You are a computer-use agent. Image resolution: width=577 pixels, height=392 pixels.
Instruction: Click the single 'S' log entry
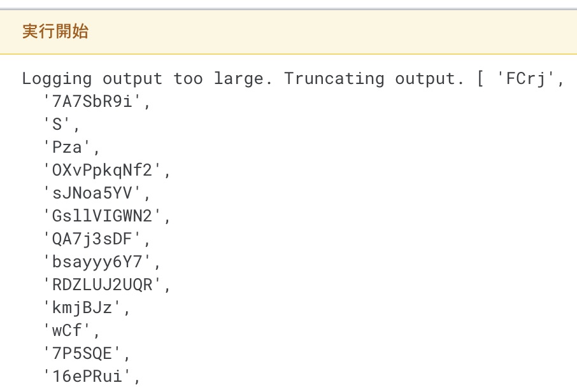(57, 124)
